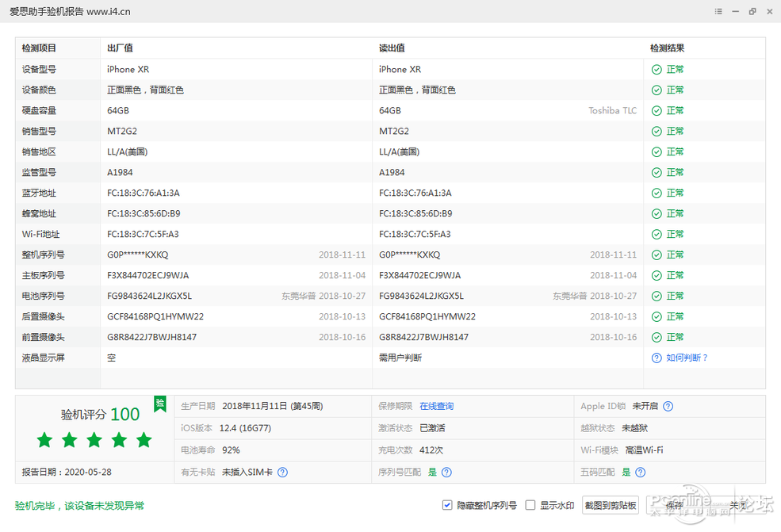
Task: Select read-out mainboard serial F3X844702ECJ9WJA
Action: (x=420, y=276)
